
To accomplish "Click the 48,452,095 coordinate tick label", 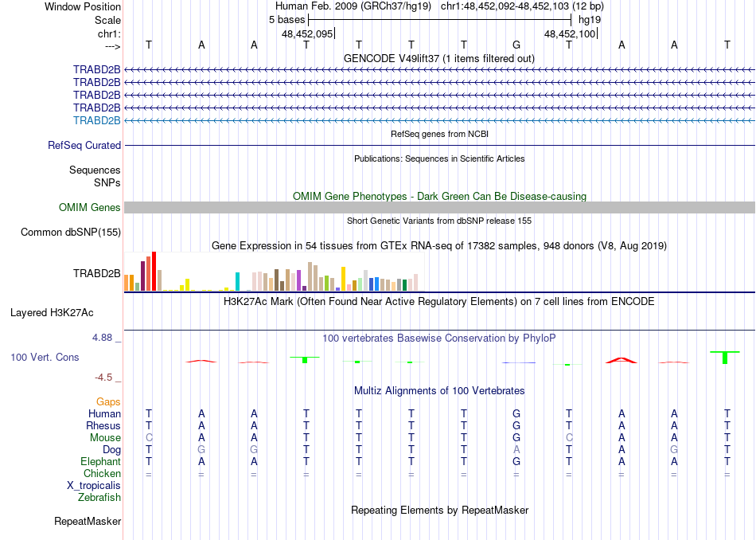I will click(307, 33).
